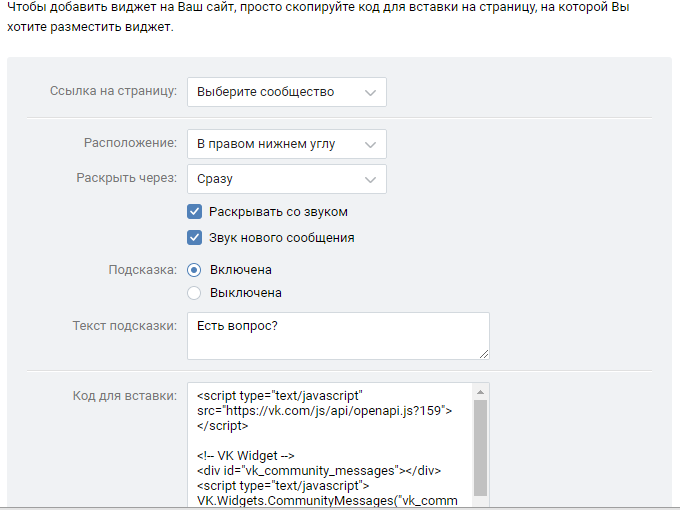Click the code box scrollbar thumb
Screen dimensions: 680x510
pyautogui.click(x=481, y=448)
